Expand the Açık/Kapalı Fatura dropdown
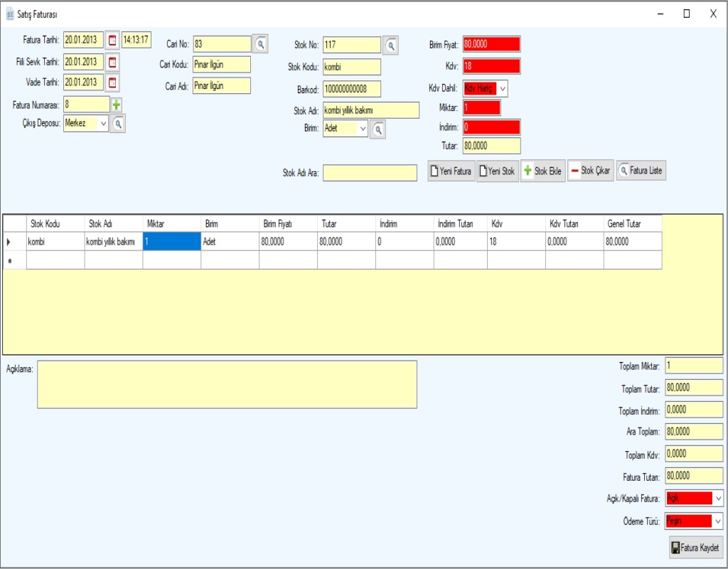728x569 pixels. [x=717, y=499]
